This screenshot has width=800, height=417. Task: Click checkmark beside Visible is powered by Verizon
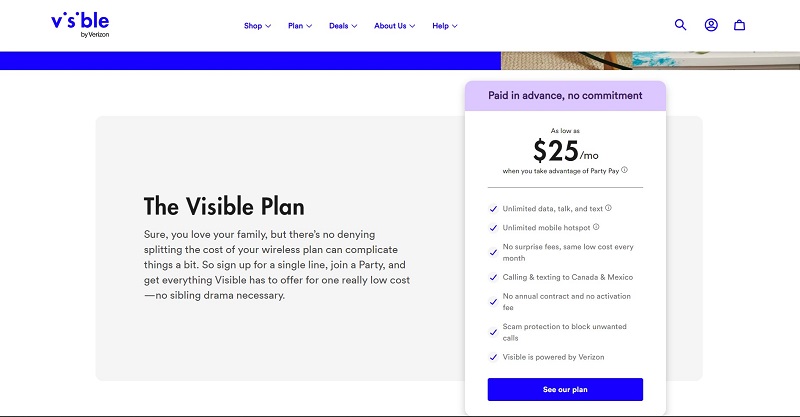pos(493,357)
